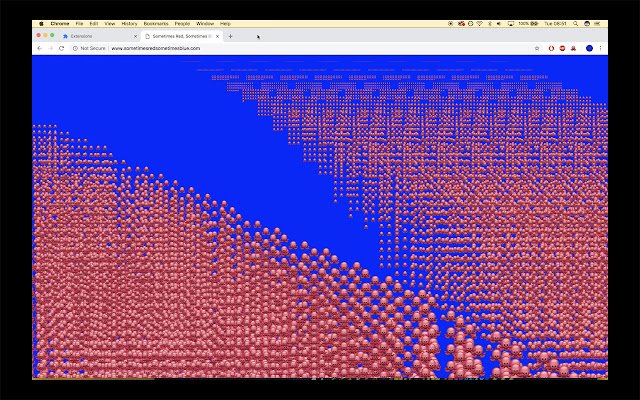Select the Sometimes Red, Sometimes Blue tab

click(x=181, y=36)
